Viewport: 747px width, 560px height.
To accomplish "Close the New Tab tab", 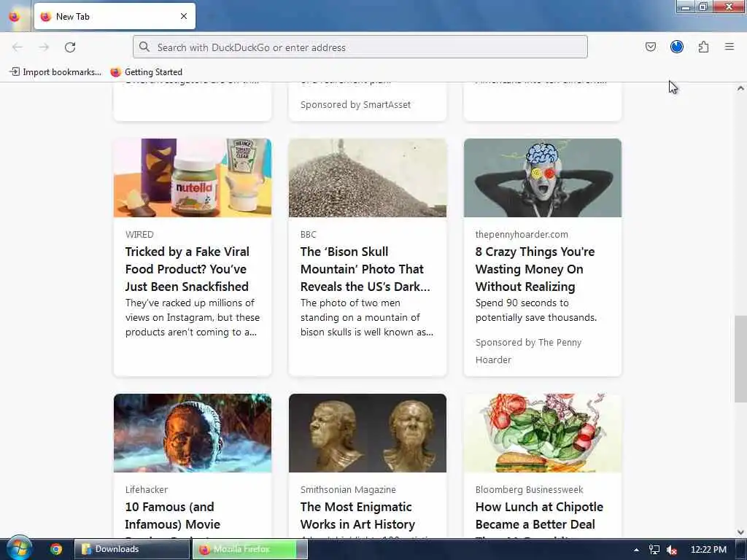I will click(184, 16).
